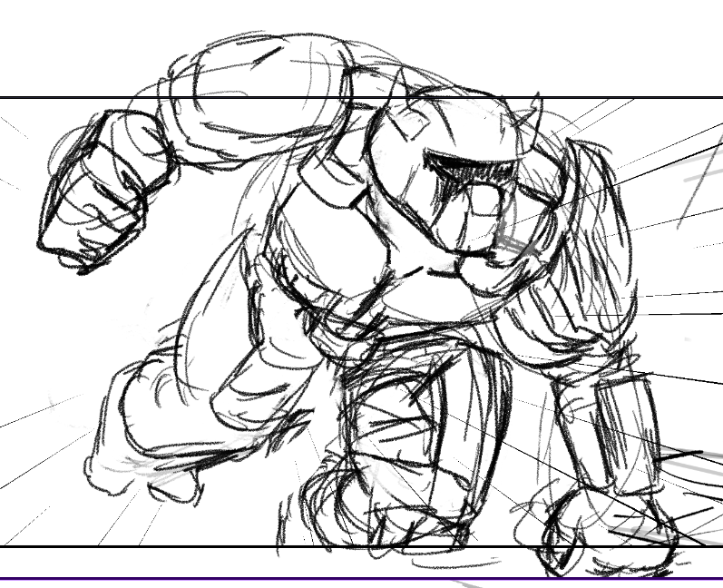723x588 pixels.
Task: Click the dark visor on the robot's helmet
Action: point(471,164)
